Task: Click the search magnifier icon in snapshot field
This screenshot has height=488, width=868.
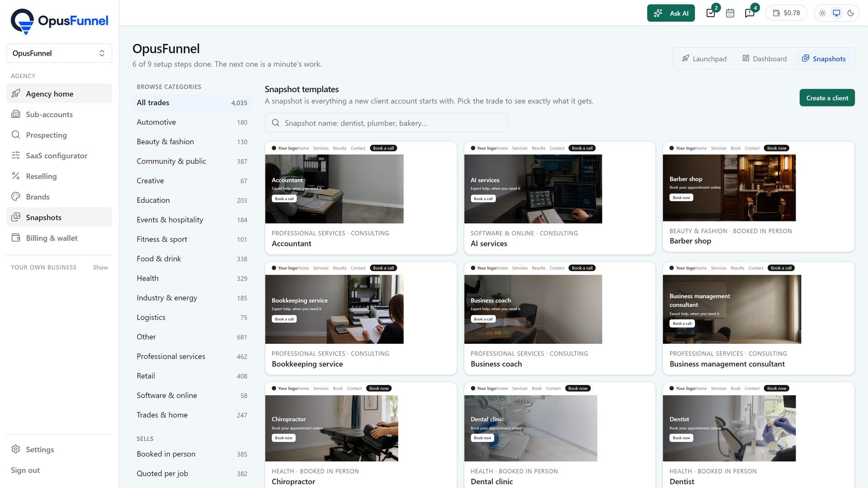Action: click(x=275, y=123)
